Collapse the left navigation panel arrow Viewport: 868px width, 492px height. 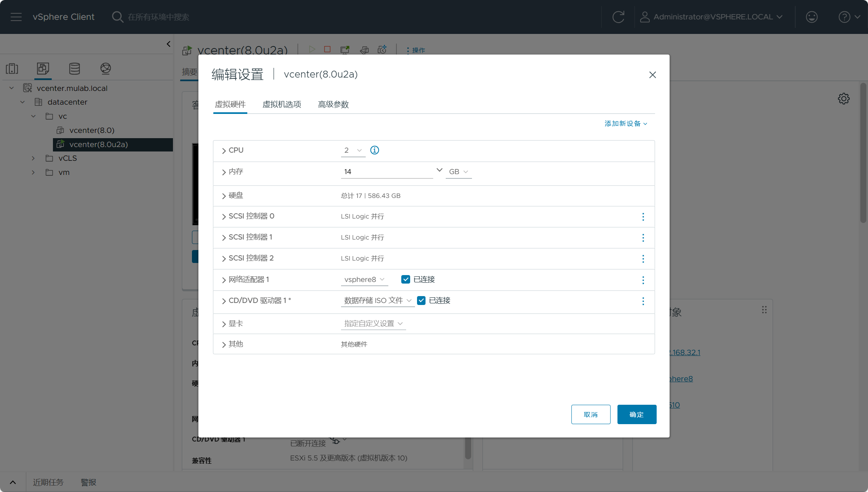point(169,44)
